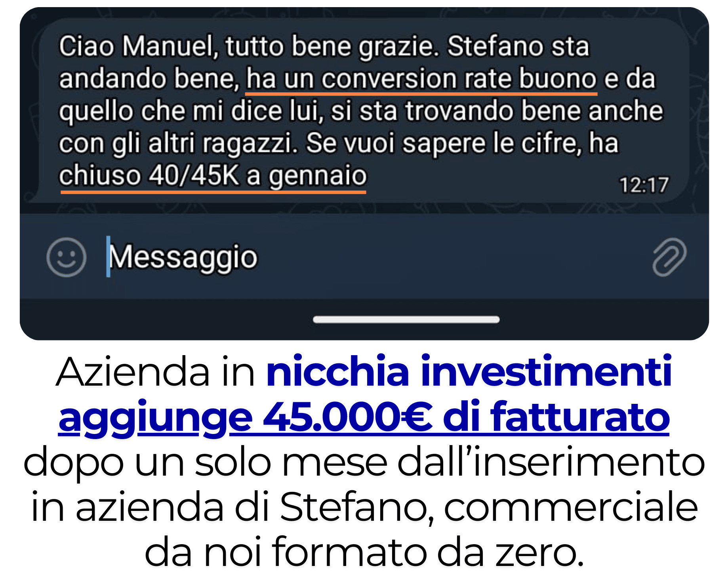
Task: Tap the white home indicator bar
Action: (x=406, y=319)
